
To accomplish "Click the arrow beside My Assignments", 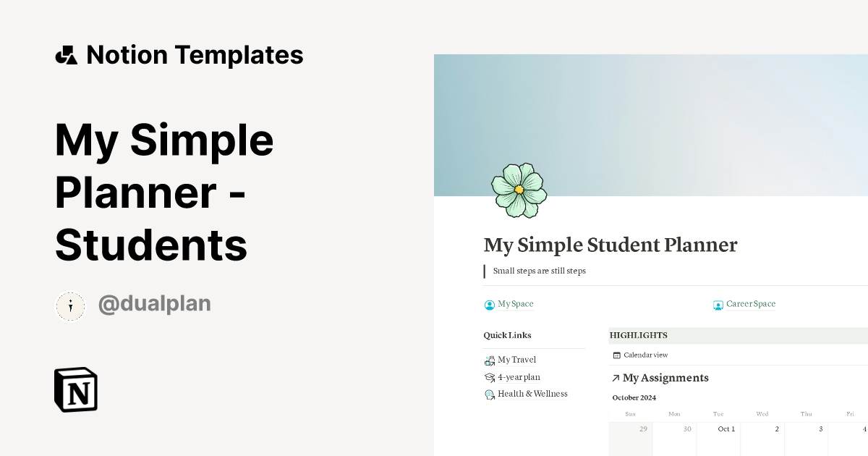I will coord(616,378).
